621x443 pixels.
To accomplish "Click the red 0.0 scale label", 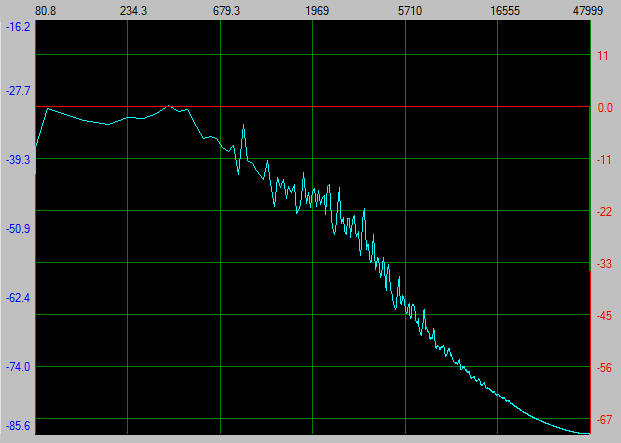I will pos(605,108).
